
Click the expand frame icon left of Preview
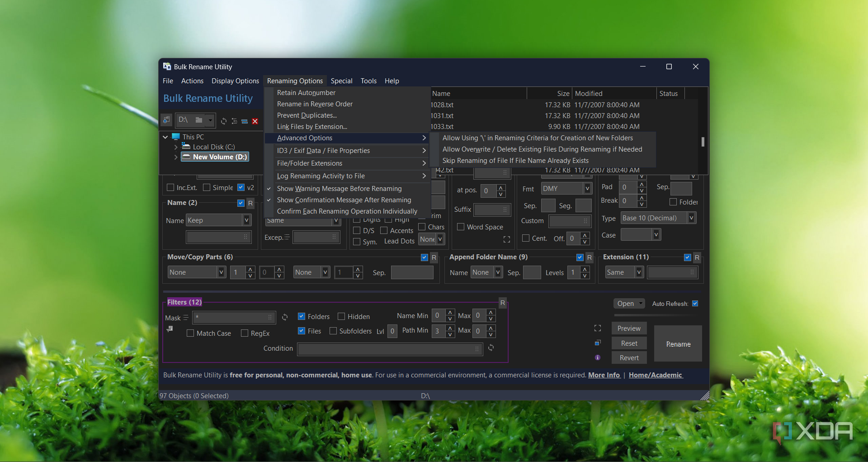click(598, 328)
